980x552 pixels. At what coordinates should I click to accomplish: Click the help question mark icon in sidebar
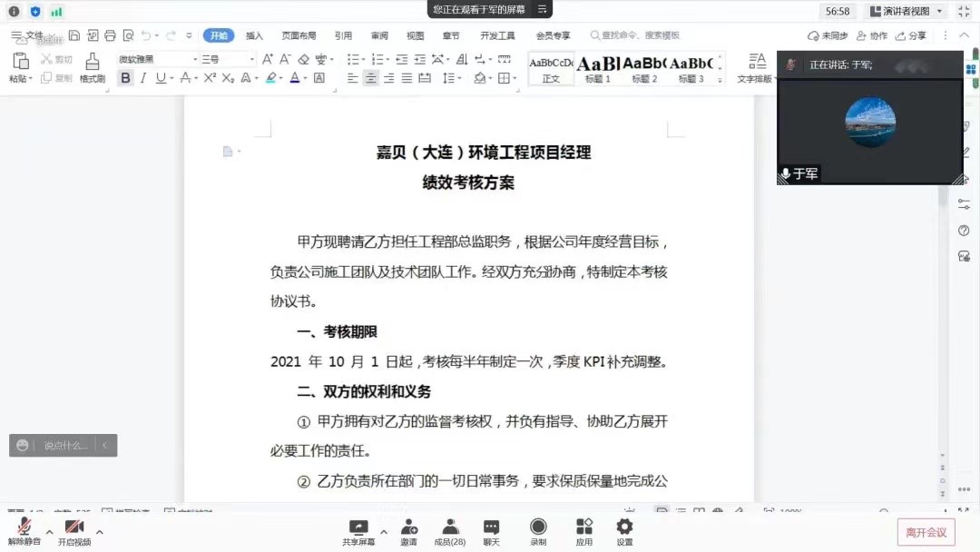[964, 231]
